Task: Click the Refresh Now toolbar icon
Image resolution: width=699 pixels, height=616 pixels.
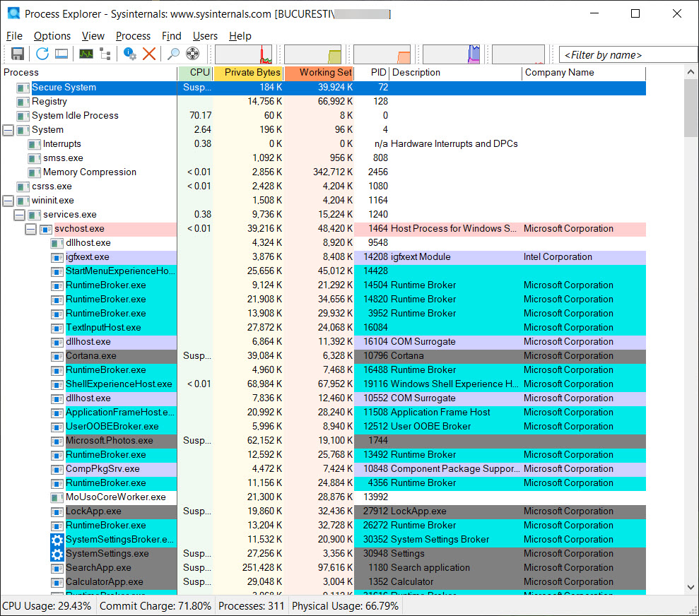Action: pos(42,54)
